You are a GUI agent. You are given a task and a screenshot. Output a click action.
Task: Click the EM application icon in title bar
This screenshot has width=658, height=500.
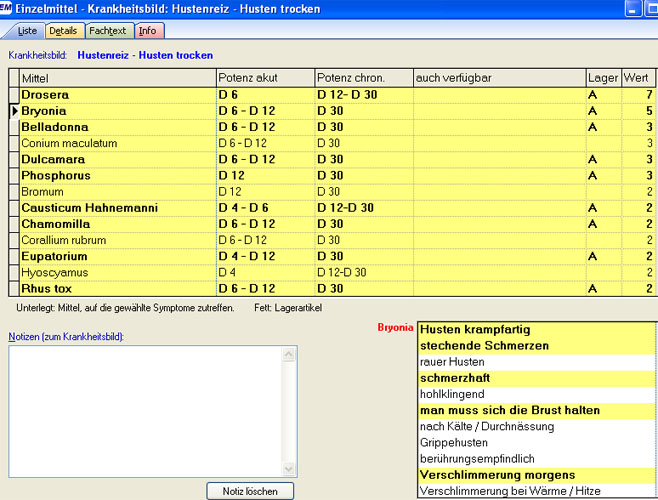[x=8, y=9]
